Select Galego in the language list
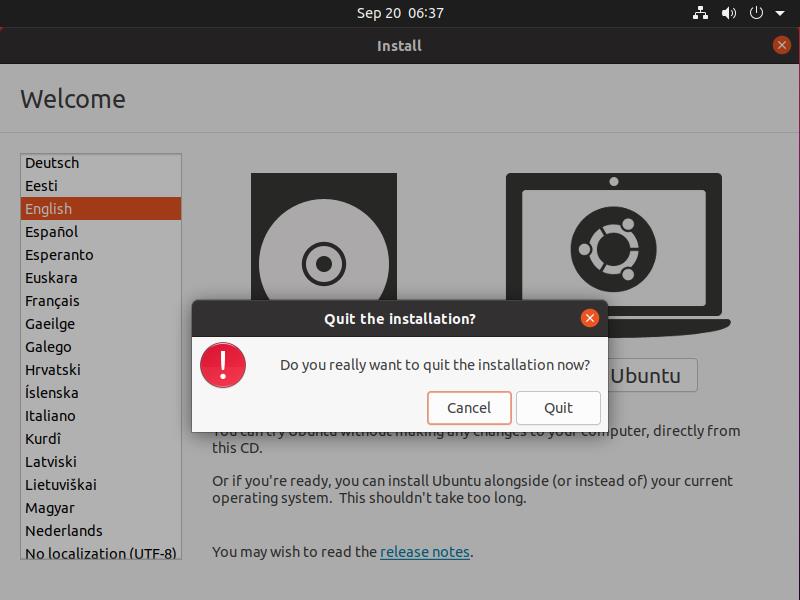This screenshot has width=800, height=600. (x=101, y=346)
